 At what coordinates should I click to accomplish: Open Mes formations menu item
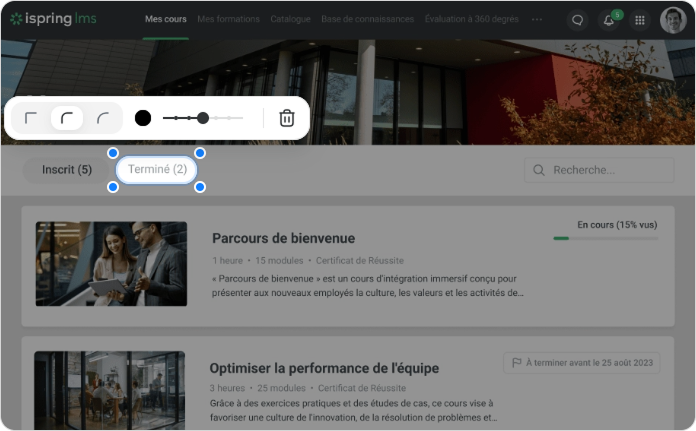click(228, 19)
